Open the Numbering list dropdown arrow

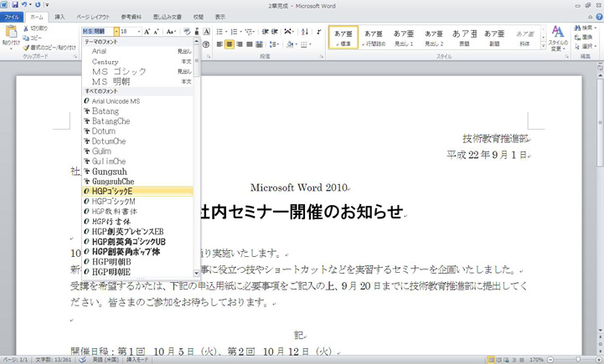[x=241, y=32]
